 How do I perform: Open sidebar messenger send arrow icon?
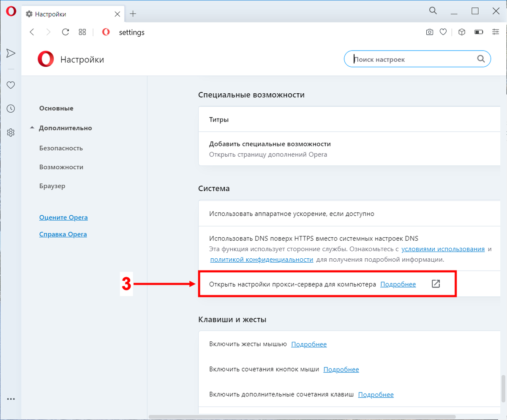[x=11, y=53]
